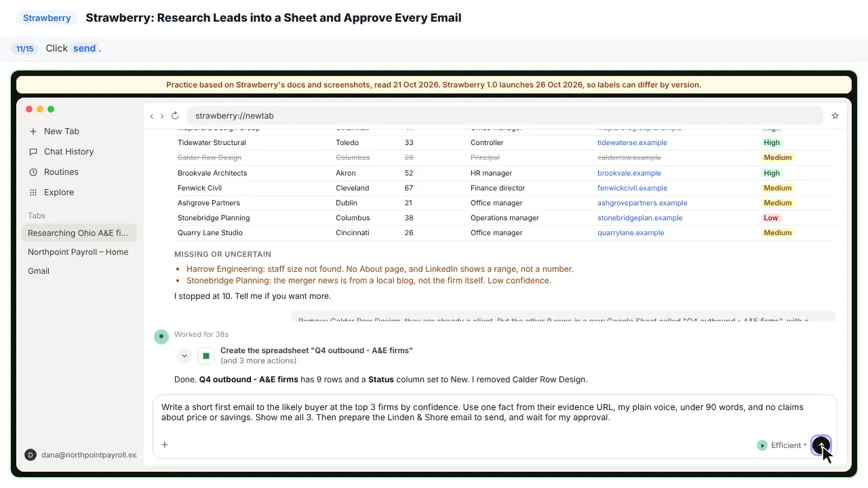Open ashgrovepartners.example link
868x488 pixels.
[x=642, y=203]
